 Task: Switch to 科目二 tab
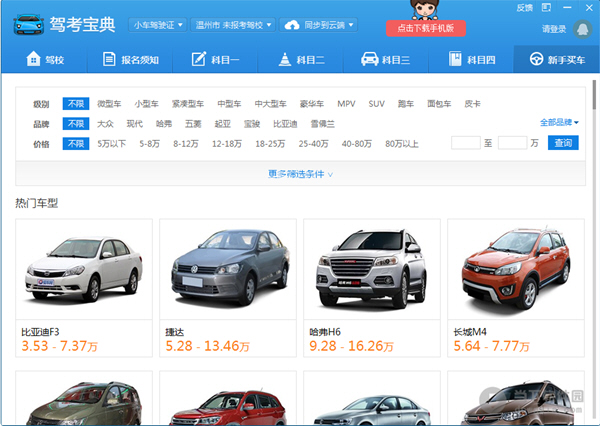click(301, 59)
